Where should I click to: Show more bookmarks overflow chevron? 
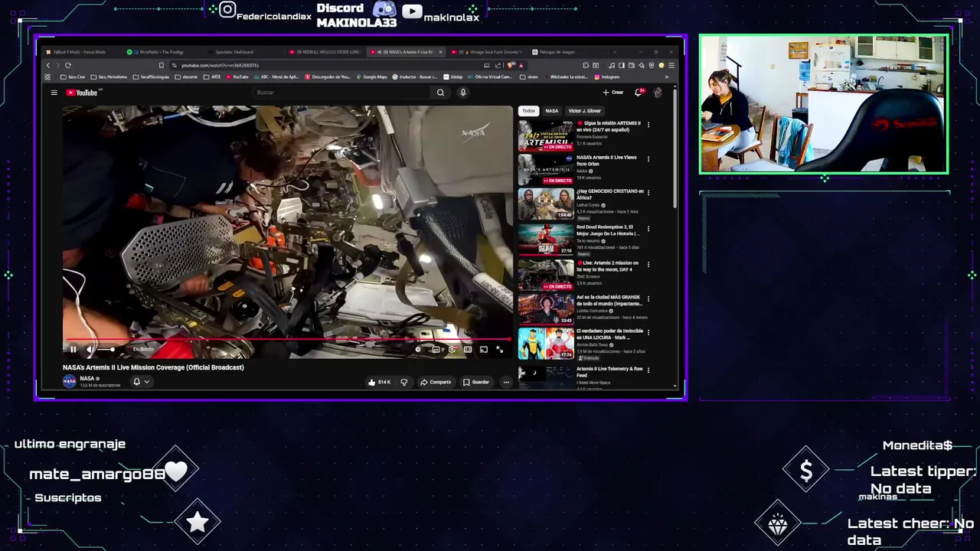pos(666,77)
